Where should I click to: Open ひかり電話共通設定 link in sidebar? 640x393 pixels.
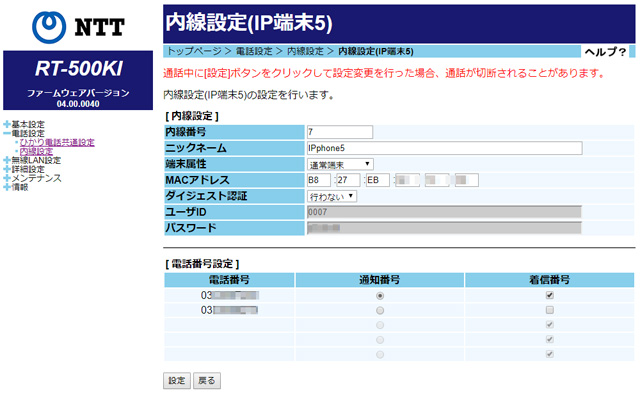(57, 142)
